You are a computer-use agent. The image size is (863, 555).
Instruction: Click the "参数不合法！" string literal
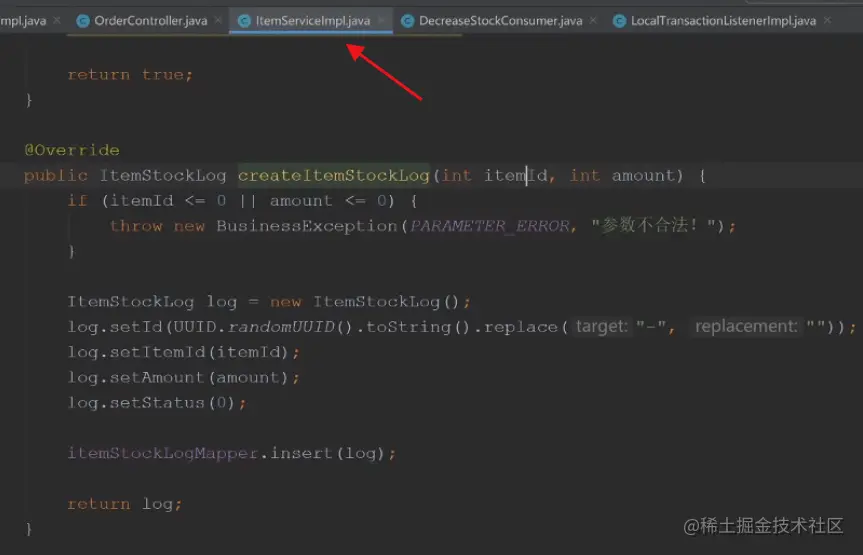(x=657, y=225)
